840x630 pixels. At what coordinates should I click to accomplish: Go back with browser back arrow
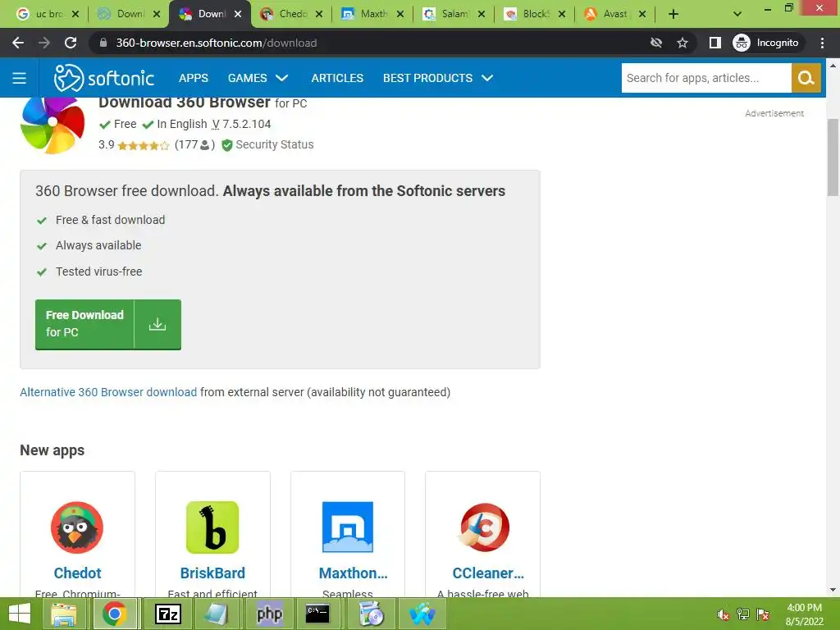18,43
